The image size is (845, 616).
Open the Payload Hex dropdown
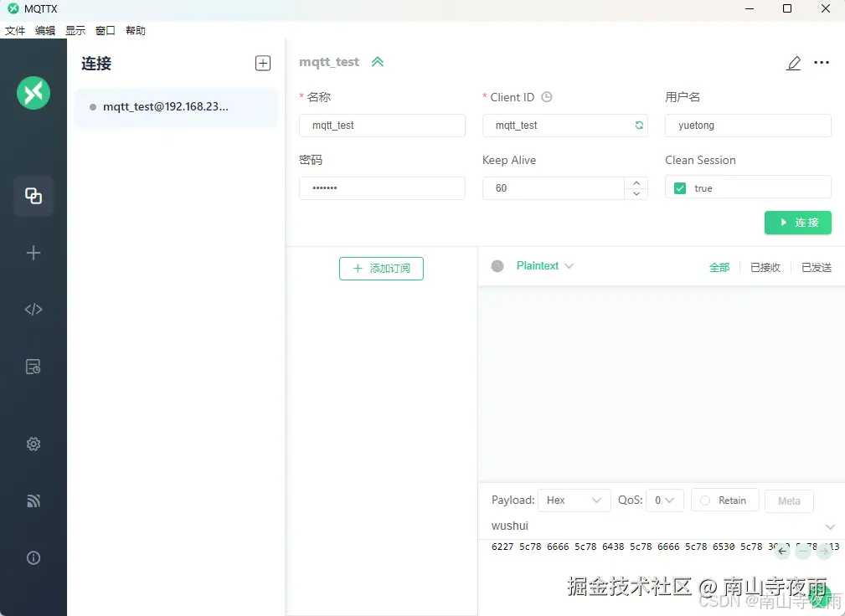[574, 500]
